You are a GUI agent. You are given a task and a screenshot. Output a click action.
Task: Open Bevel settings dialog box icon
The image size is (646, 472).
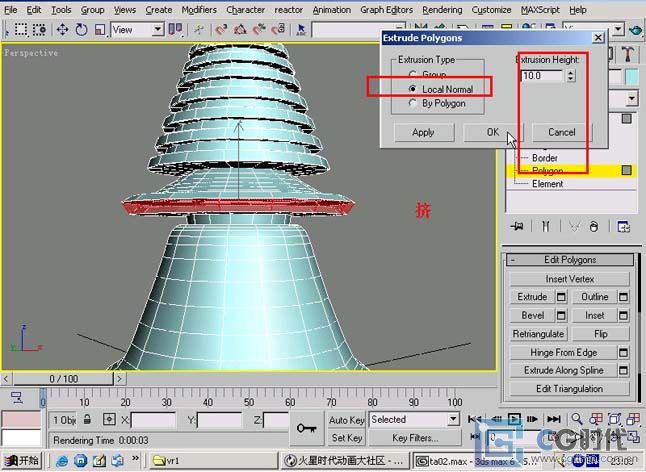click(x=561, y=315)
